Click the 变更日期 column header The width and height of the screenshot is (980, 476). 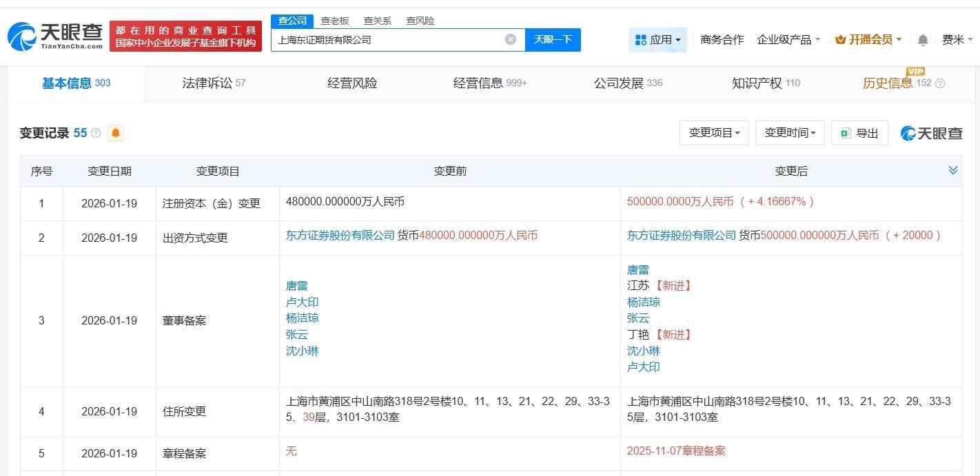click(110, 172)
